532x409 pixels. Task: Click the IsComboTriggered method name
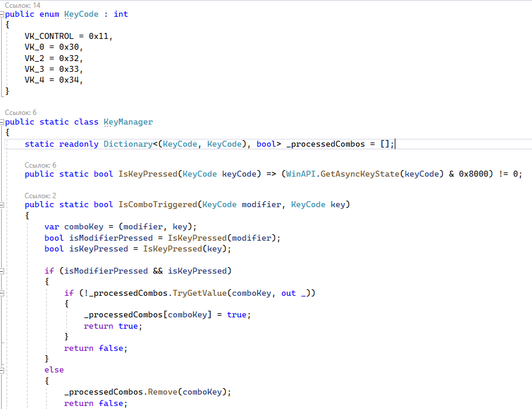(x=157, y=204)
